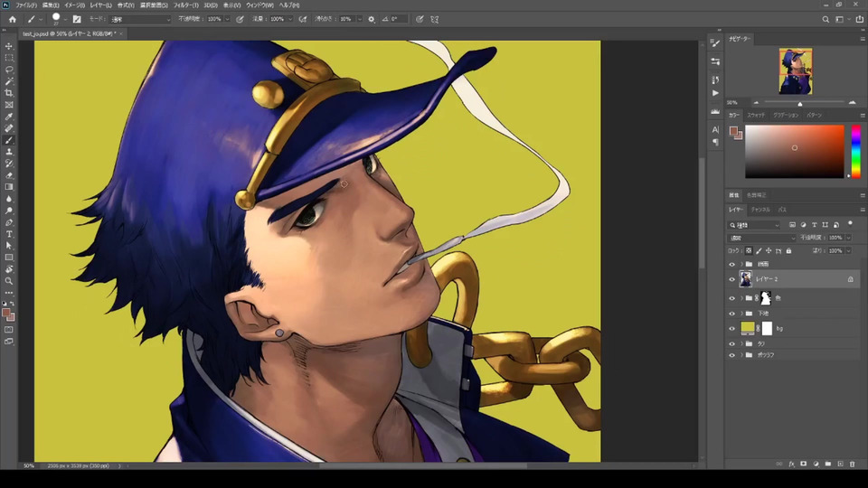
Task: Open the ファイル(F) menu
Action: [x=25, y=5]
